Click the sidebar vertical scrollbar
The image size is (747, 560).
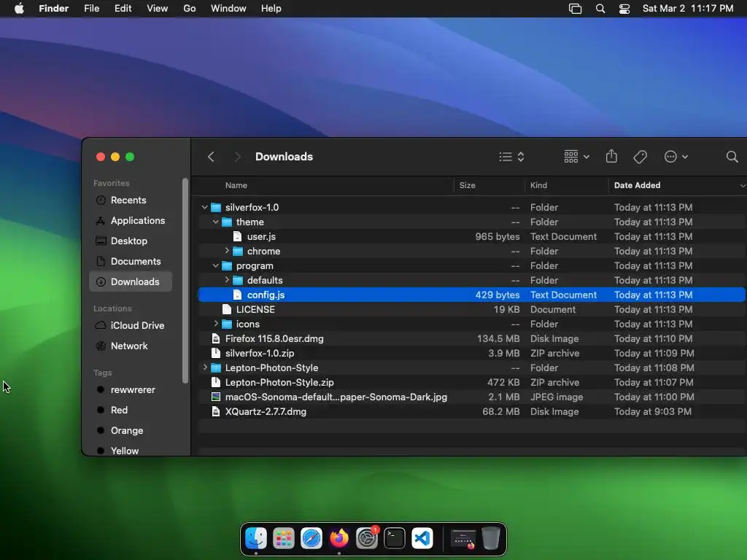pyautogui.click(x=185, y=281)
